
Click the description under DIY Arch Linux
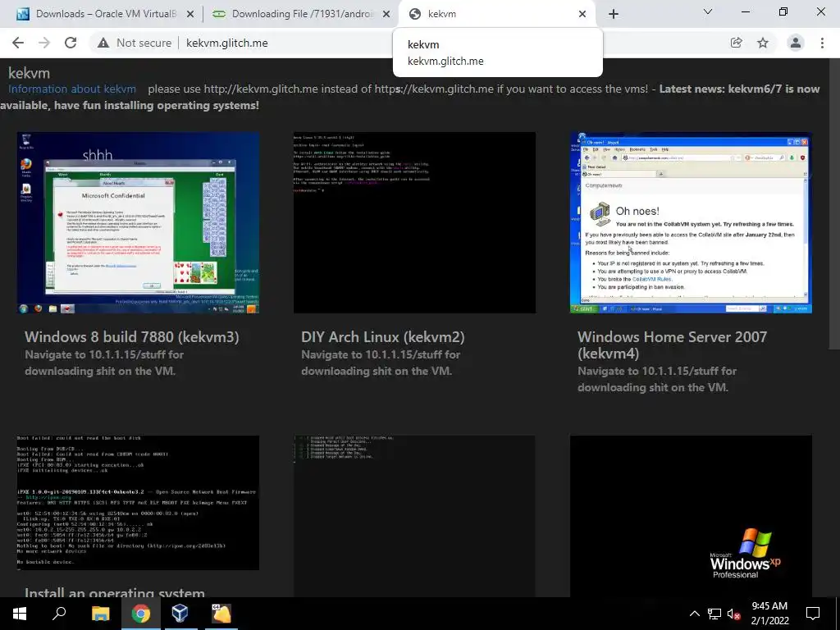click(x=381, y=363)
